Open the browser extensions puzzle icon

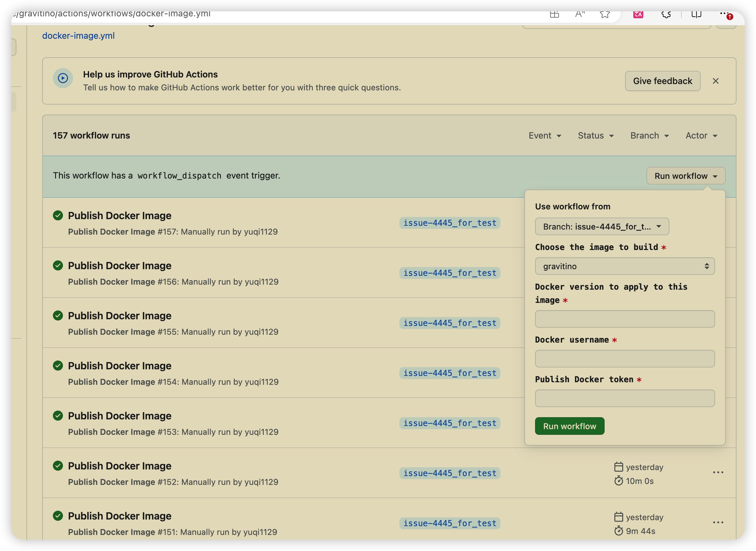pyautogui.click(x=666, y=14)
